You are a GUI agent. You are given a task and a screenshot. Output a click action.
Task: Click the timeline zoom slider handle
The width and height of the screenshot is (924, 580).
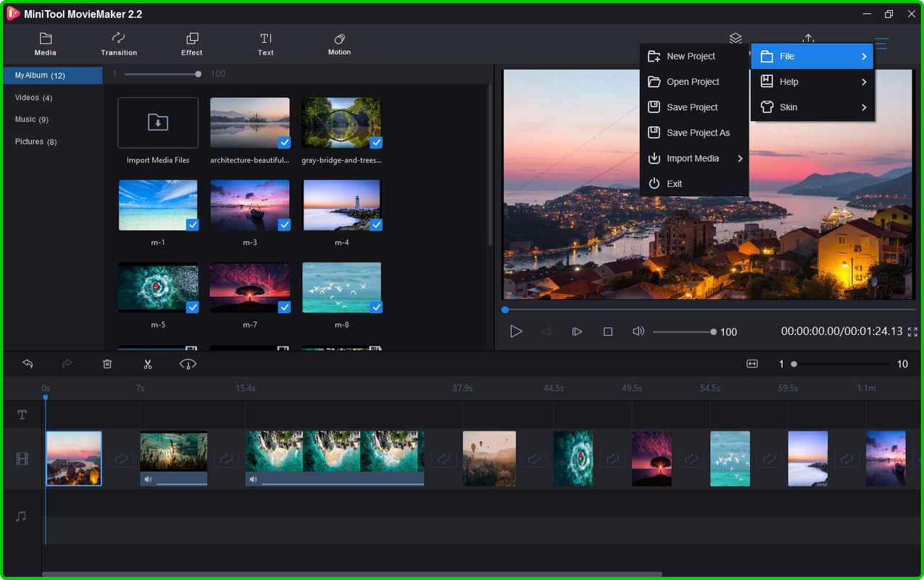tap(794, 364)
